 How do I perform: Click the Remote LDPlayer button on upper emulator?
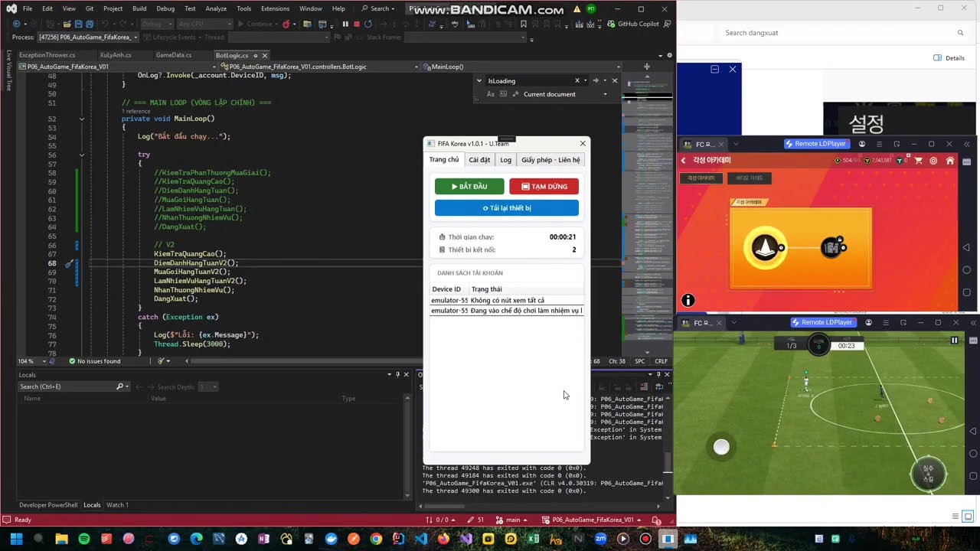click(815, 144)
